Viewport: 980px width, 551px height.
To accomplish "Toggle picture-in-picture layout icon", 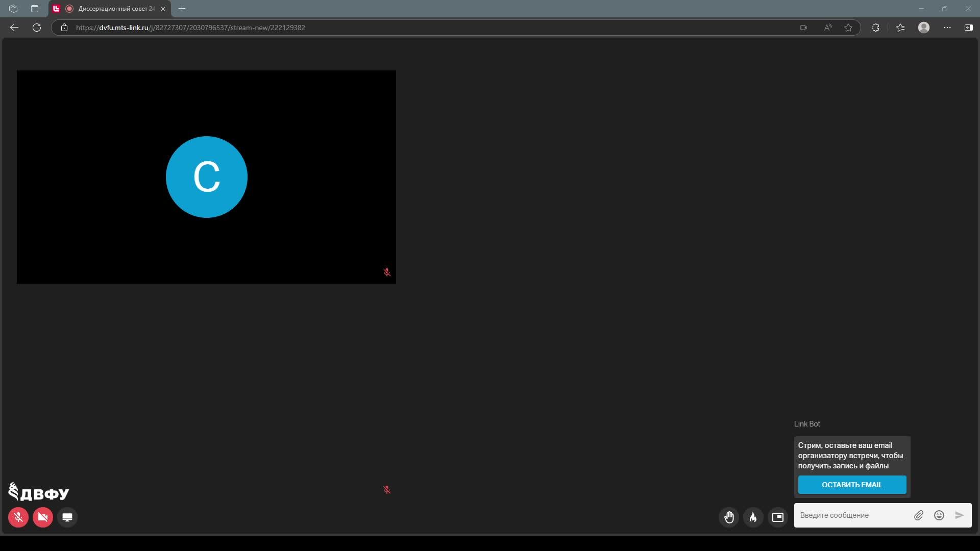I will coord(778,517).
